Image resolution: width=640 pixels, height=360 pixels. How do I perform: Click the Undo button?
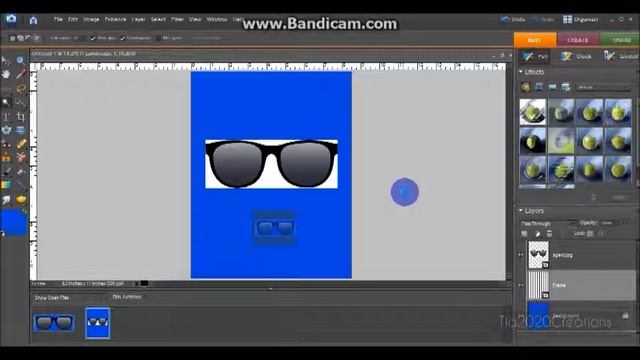(513, 19)
